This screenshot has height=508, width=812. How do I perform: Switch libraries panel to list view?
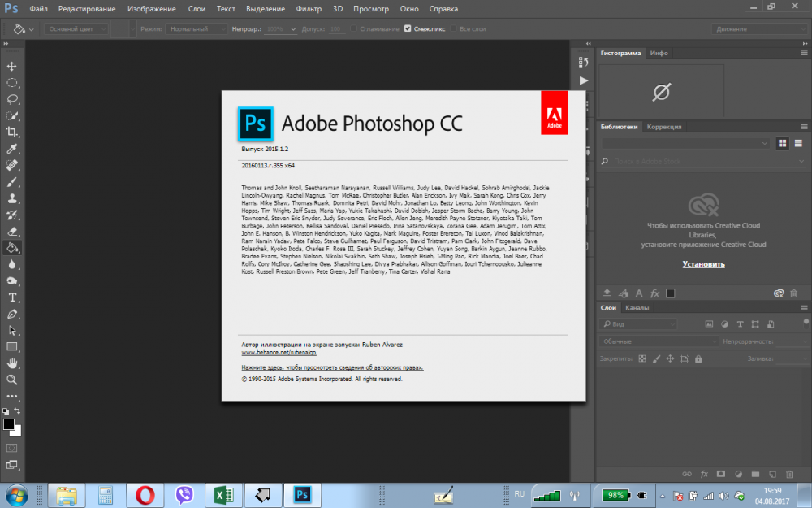point(798,143)
